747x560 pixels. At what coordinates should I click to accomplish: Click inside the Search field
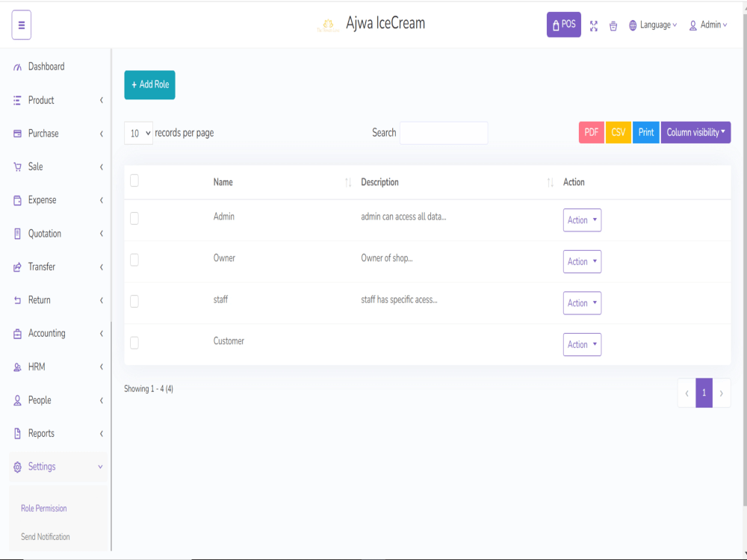[x=444, y=132]
